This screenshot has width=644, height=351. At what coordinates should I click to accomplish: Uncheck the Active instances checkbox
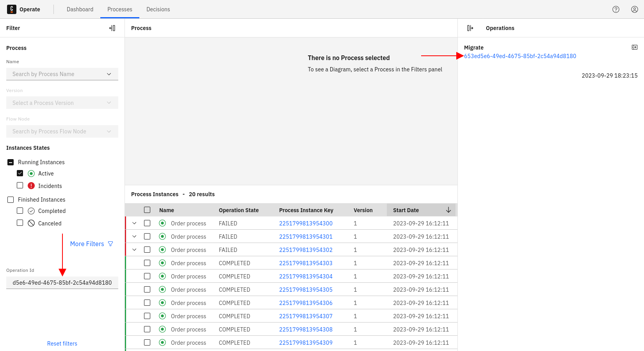(x=20, y=173)
